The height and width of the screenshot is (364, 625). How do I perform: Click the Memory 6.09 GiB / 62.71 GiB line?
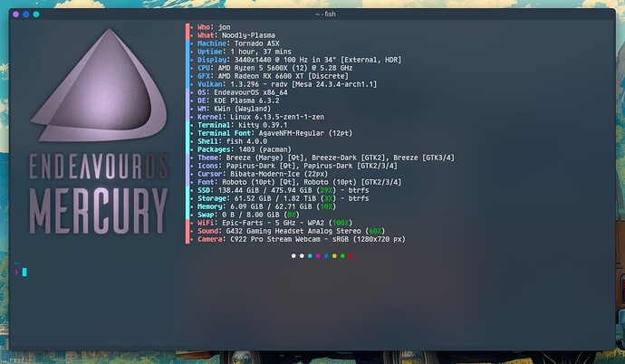coord(266,206)
